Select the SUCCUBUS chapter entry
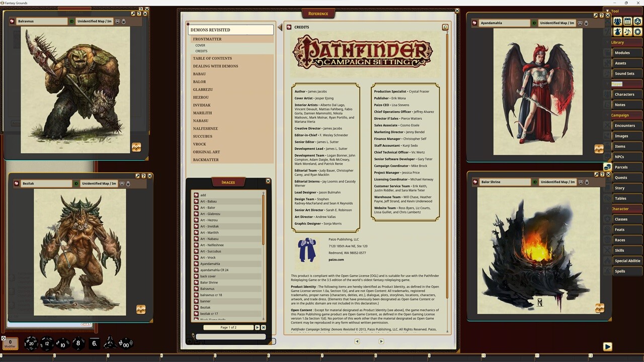The height and width of the screenshot is (362, 644). [202, 136]
